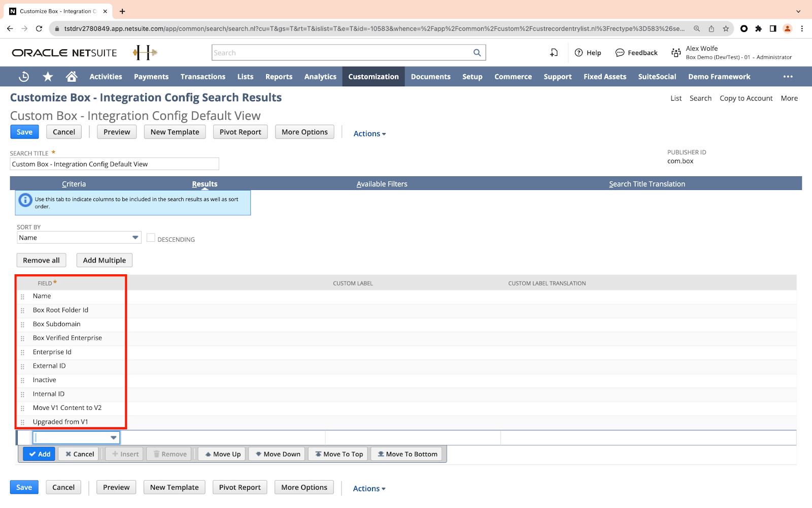Open the Help icon in header
Screen dimensions: 812x508
(x=579, y=53)
